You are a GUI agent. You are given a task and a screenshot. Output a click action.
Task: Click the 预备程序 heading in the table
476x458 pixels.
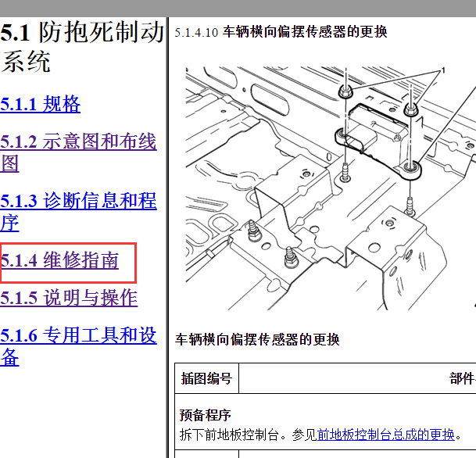tap(206, 415)
